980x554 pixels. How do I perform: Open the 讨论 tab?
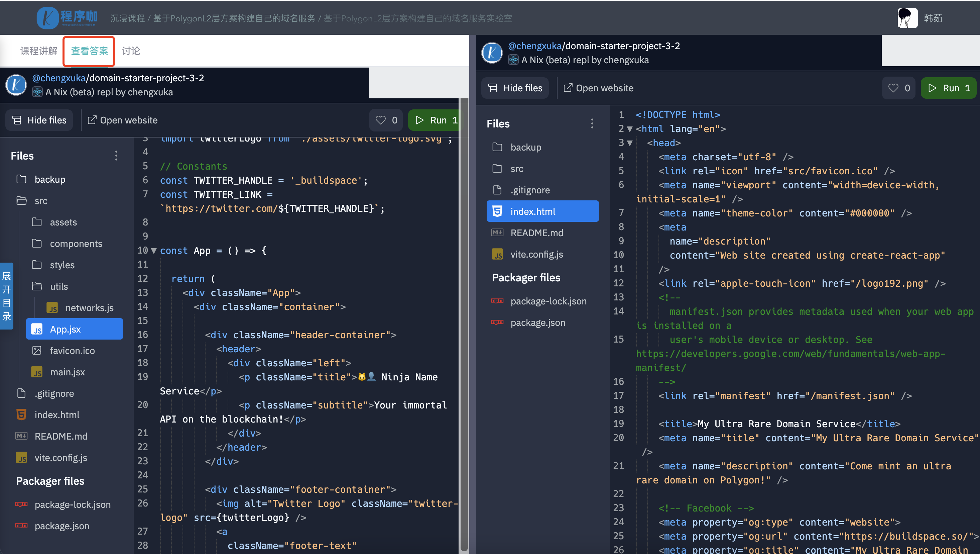(x=131, y=51)
